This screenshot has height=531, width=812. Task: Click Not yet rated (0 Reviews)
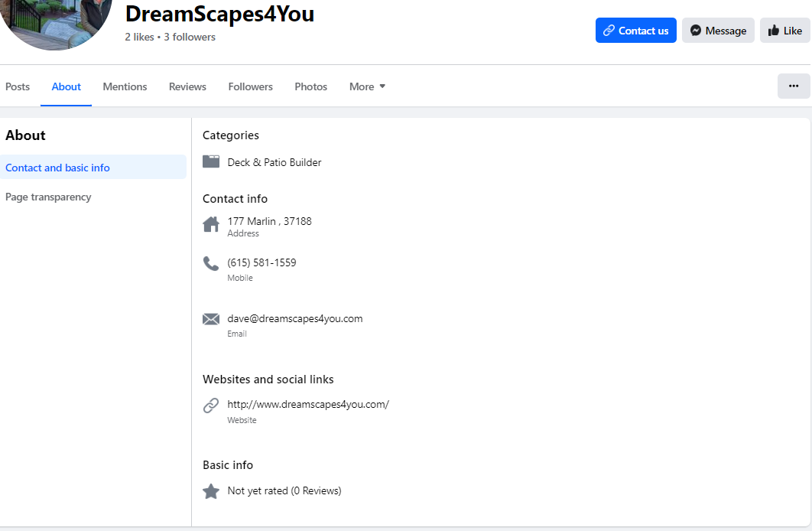pyautogui.click(x=284, y=490)
